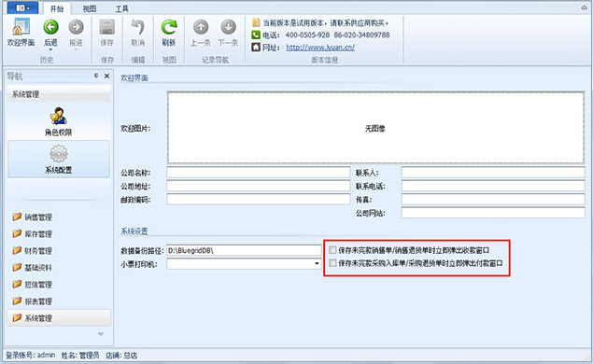Click the application menu button at top-left

click(22, 7)
